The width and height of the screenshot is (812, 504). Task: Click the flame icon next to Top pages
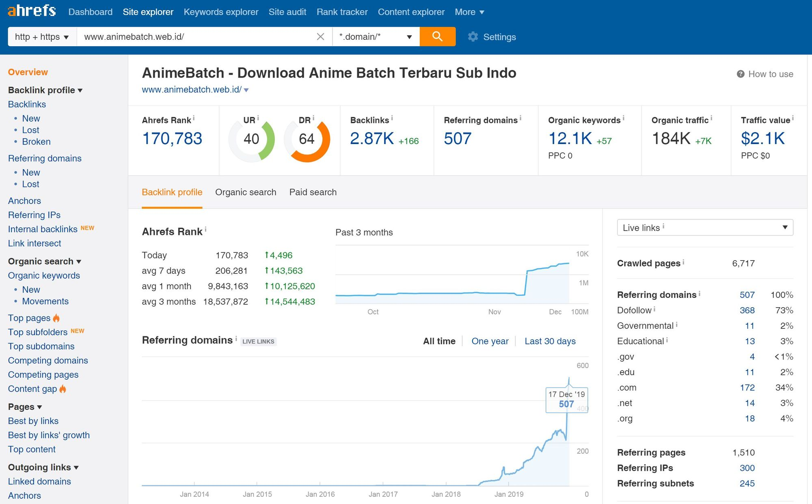(x=56, y=318)
